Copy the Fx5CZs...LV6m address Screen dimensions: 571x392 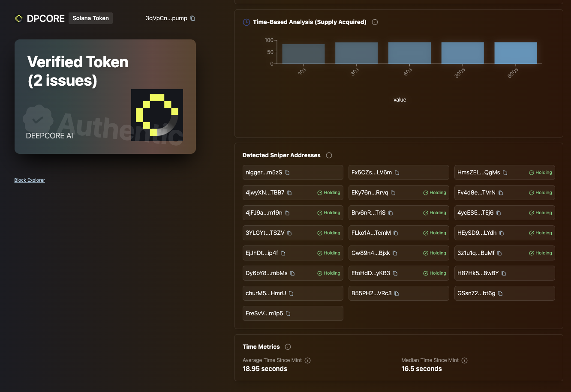click(397, 173)
